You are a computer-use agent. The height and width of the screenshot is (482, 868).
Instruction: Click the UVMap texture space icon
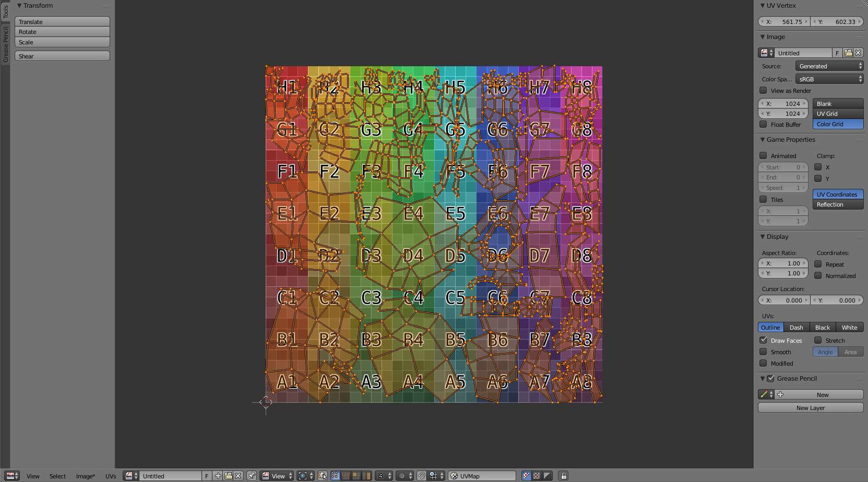(x=454, y=476)
